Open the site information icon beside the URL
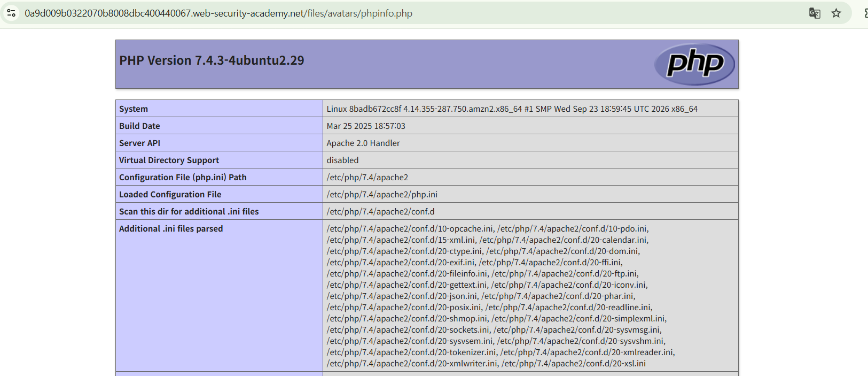868x376 pixels. (11, 13)
